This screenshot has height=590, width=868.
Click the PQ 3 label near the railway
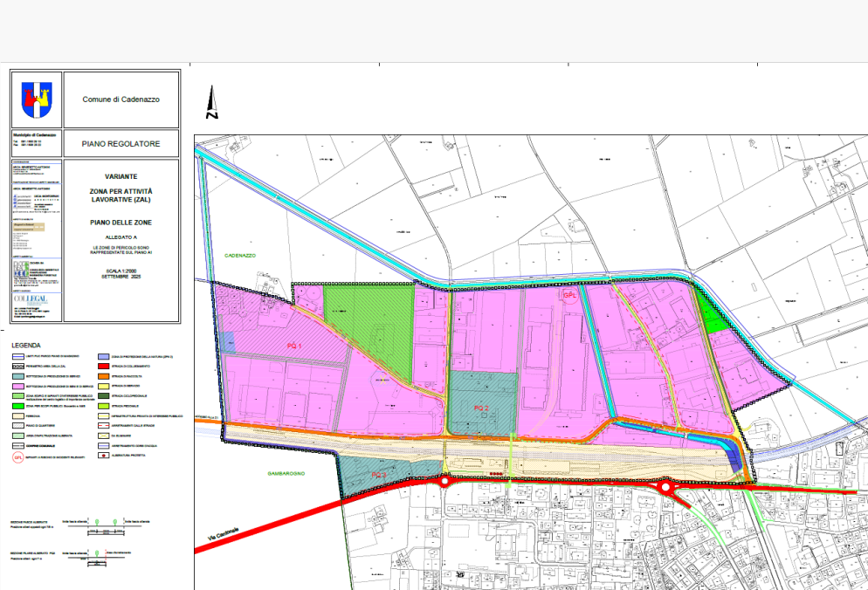(378, 474)
